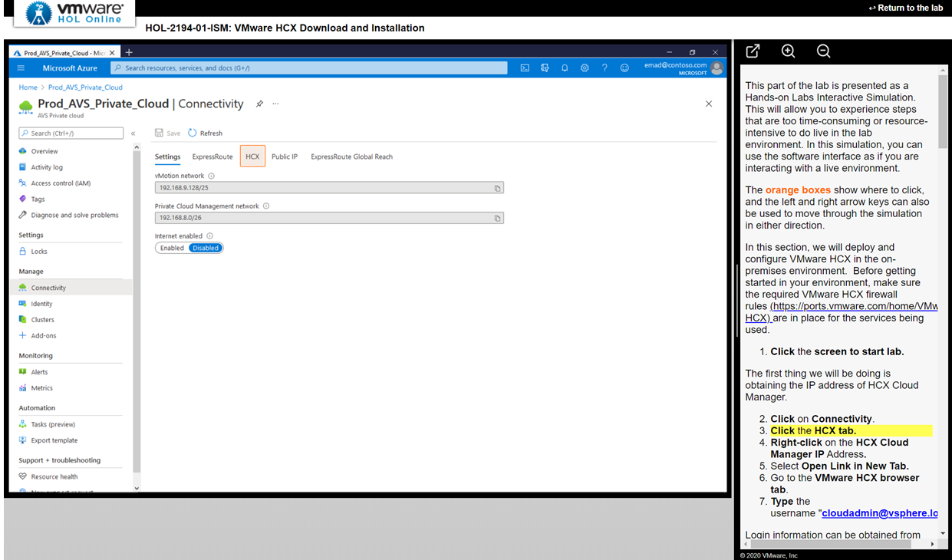Show info tooltip for vMotion network
Screen dimensions: 952x560
(212, 176)
